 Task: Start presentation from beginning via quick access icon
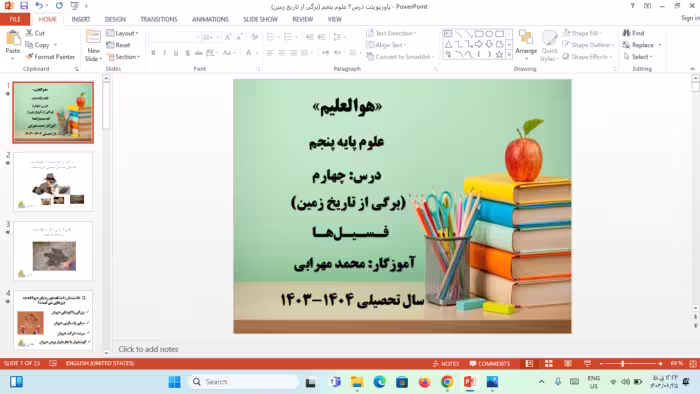[x=75, y=6]
